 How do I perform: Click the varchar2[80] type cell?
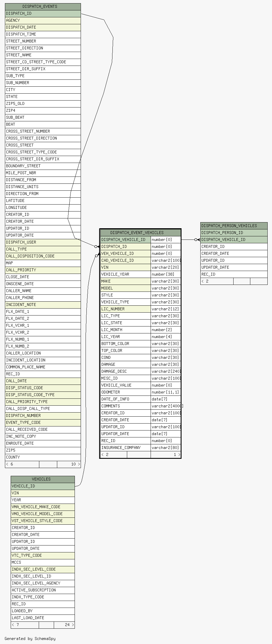(x=166, y=448)
